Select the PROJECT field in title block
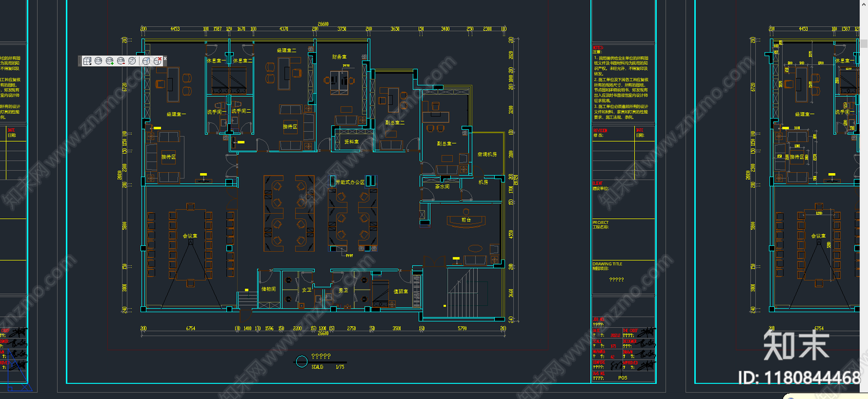 click(x=623, y=239)
